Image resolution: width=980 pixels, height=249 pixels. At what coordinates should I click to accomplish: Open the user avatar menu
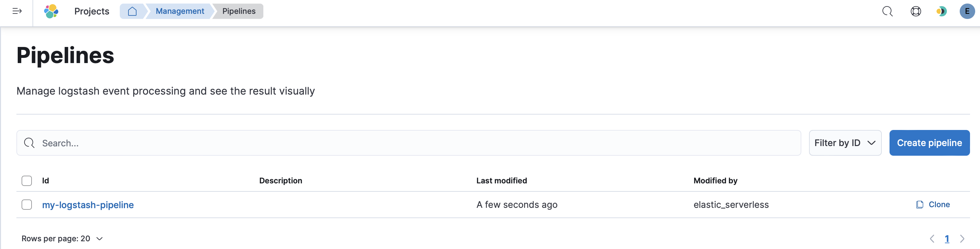click(967, 11)
